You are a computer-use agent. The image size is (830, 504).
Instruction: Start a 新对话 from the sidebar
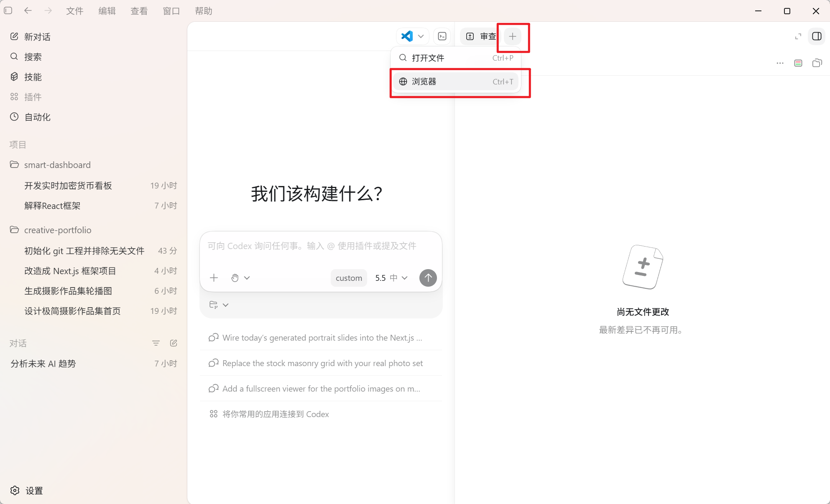94,37
